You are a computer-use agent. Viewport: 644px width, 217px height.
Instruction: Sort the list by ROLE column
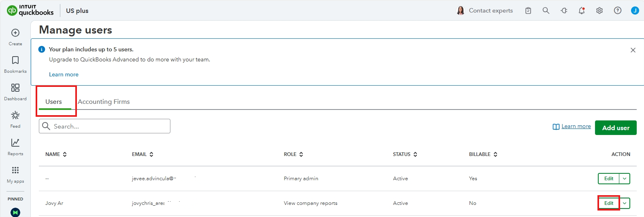coord(293,154)
